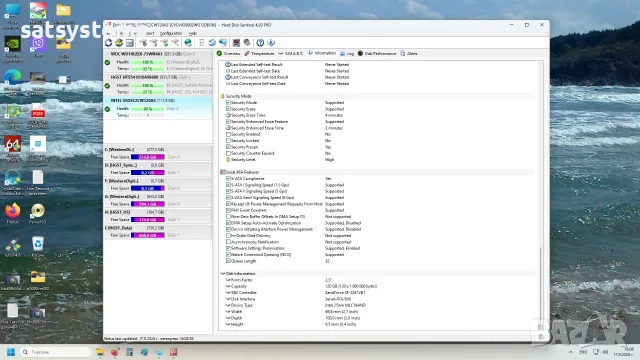Screen dimensions: 640x360
Task: Click the refresh toolbar icon in Hard Disk Sentinel
Action: point(108,42)
